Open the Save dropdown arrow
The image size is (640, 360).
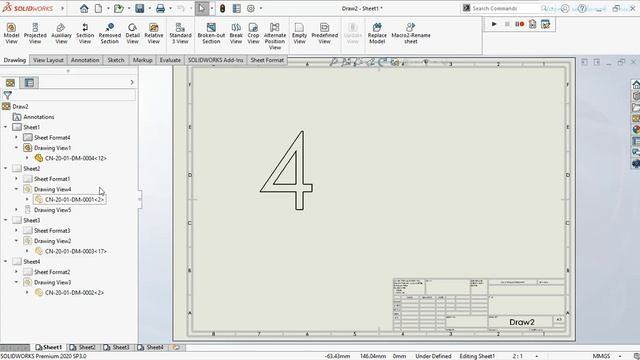coord(149,8)
